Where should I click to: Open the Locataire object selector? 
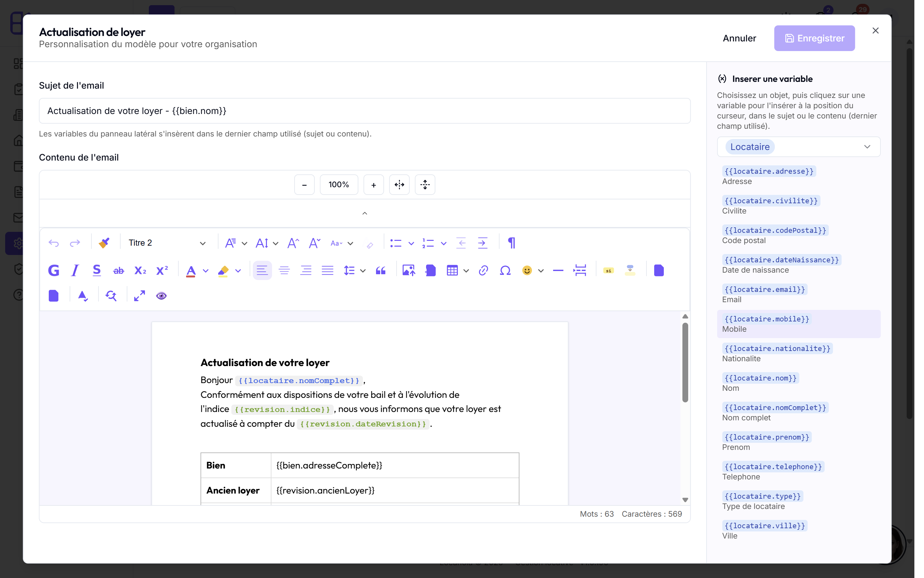point(799,147)
